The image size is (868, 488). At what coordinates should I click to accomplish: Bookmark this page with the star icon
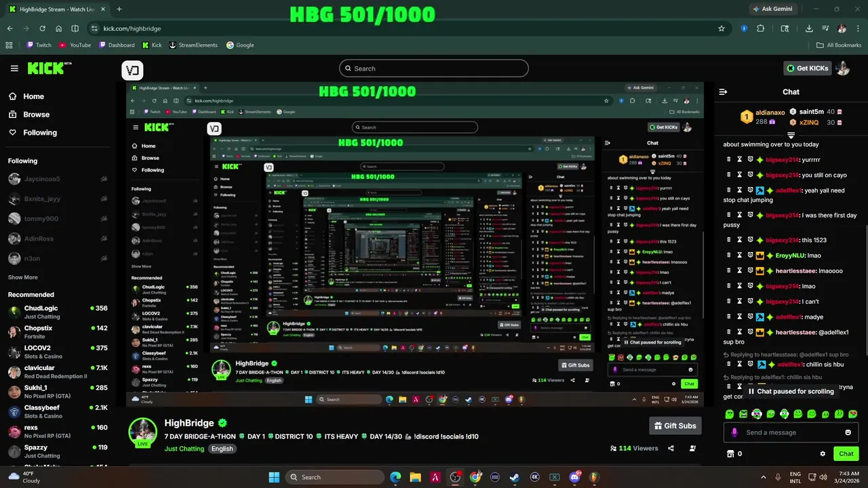722,28
